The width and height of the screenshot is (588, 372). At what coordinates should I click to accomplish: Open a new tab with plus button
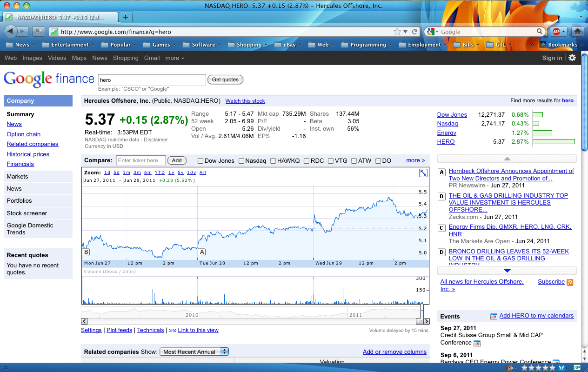pyautogui.click(x=125, y=17)
